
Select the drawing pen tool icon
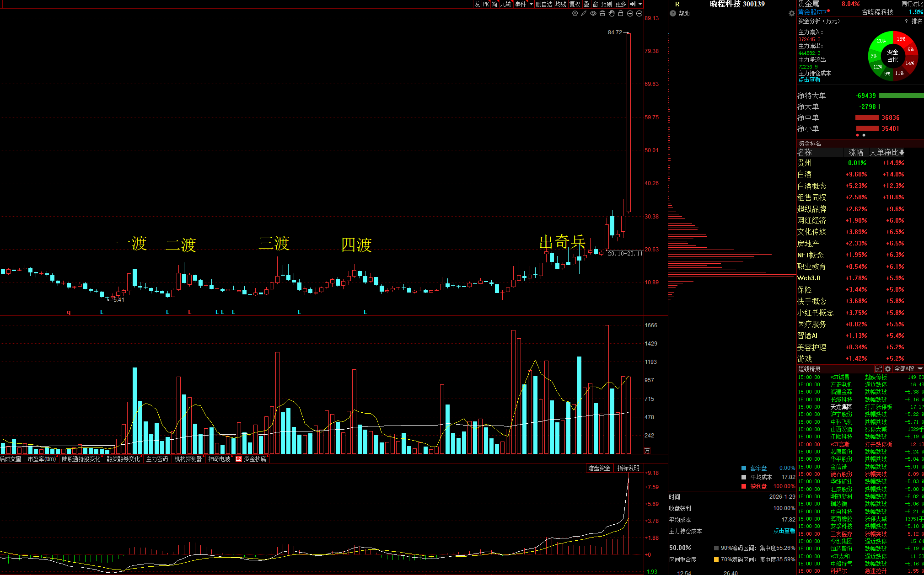tap(584, 14)
